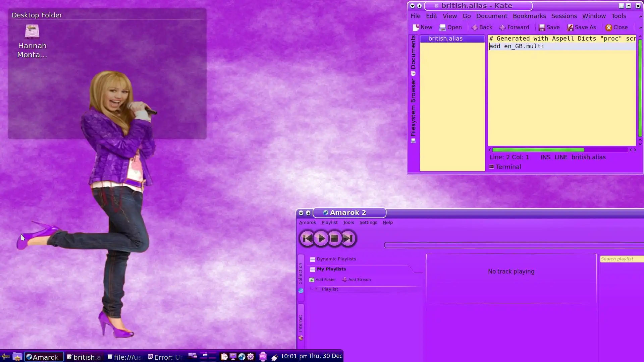This screenshot has width=644, height=362.
Task: Open the Bookmarks menu in Kate
Action: tap(529, 16)
